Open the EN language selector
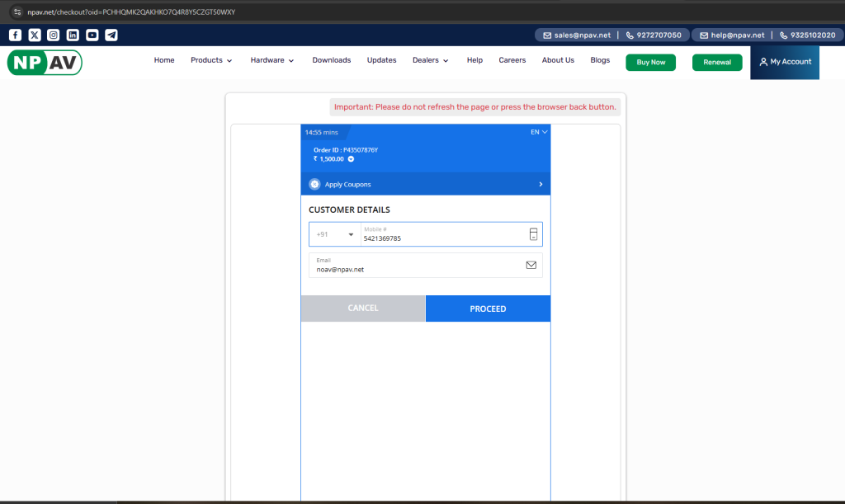Viewport: 845px width, 504px height. [x=539, y=132]
